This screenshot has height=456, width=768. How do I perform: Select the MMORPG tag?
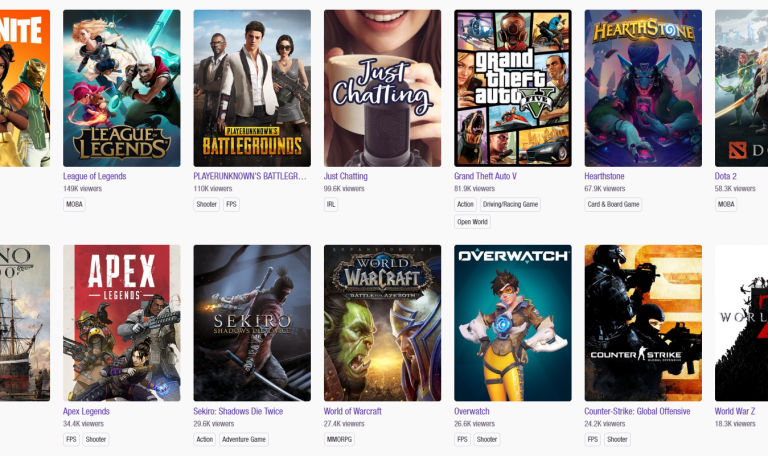point(342,439)
